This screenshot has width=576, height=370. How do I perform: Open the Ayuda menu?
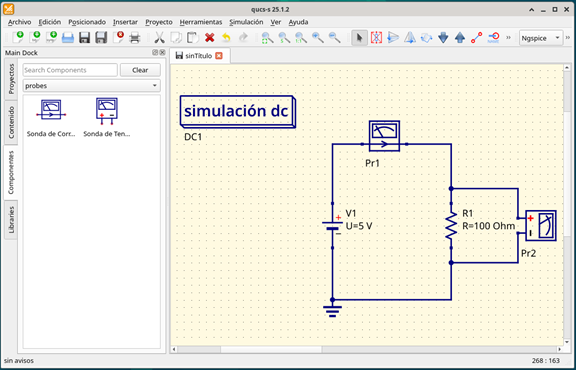coord(298,22)
